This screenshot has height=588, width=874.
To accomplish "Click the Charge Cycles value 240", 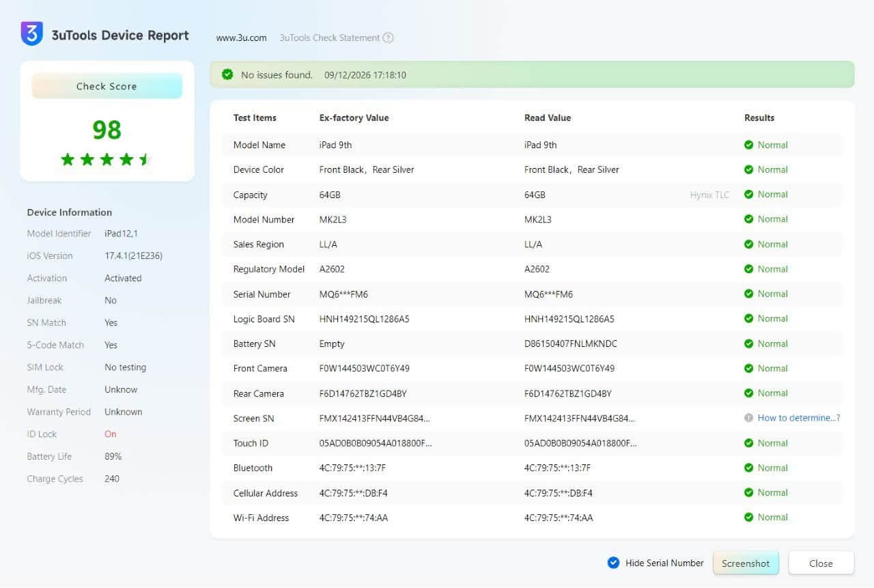I will (x=112, y=479).
